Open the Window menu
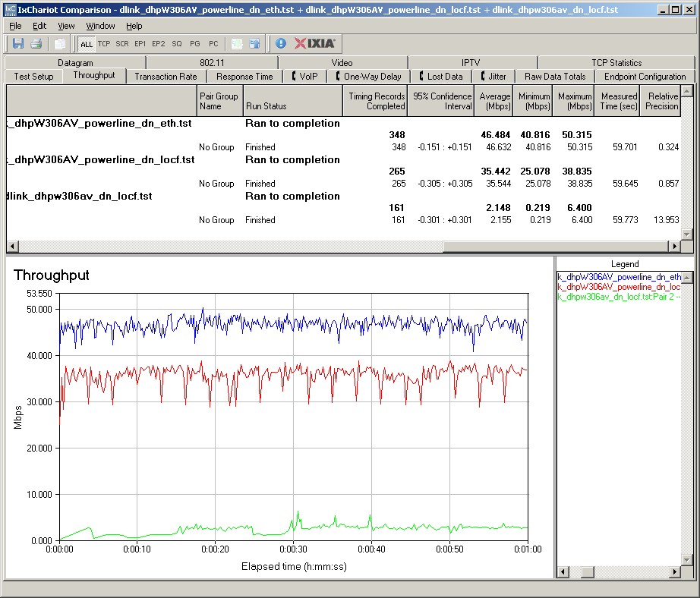 [100, 26]
